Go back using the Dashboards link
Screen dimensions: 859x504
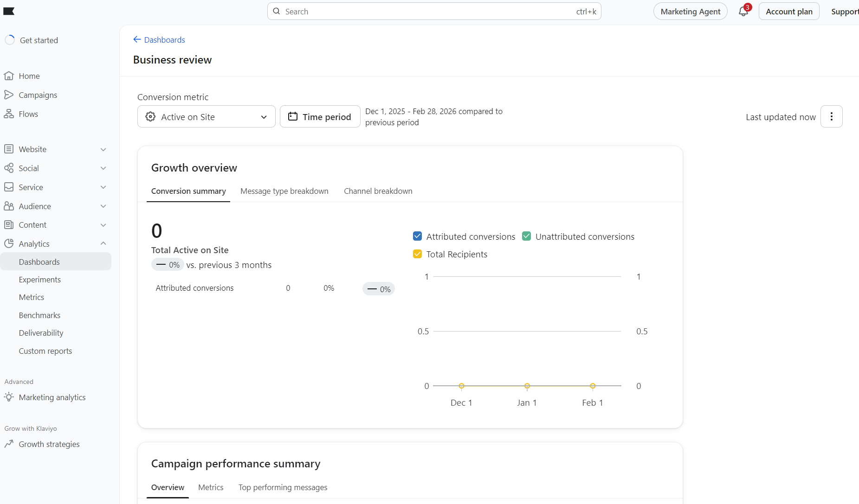tap(159, 40)
